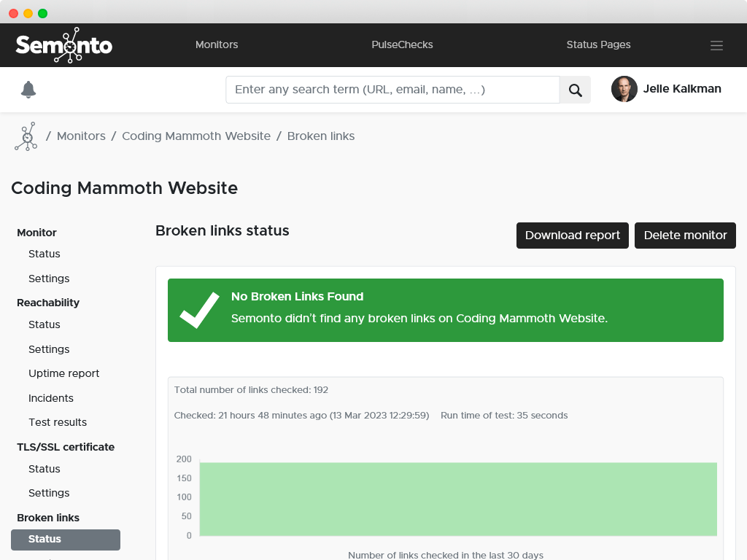Image resolution: width=747 pixels, height=560 pixels.
Task: Click the white checkmark success icon
Action: pos(199,310)
